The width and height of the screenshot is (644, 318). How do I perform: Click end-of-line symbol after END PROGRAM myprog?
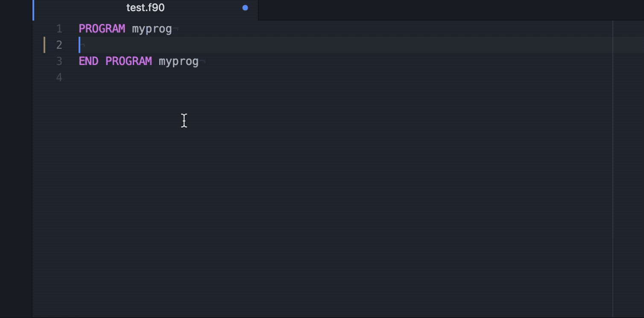(203, 62)
